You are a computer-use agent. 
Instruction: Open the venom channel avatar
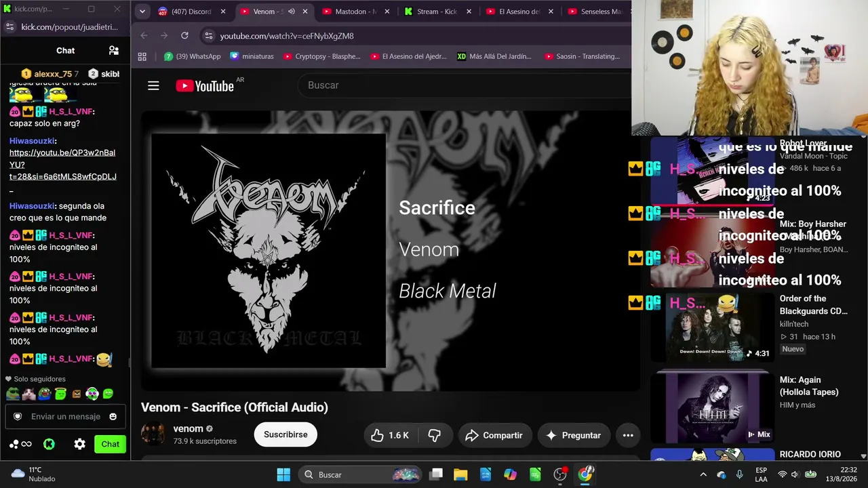click(153, 434)
